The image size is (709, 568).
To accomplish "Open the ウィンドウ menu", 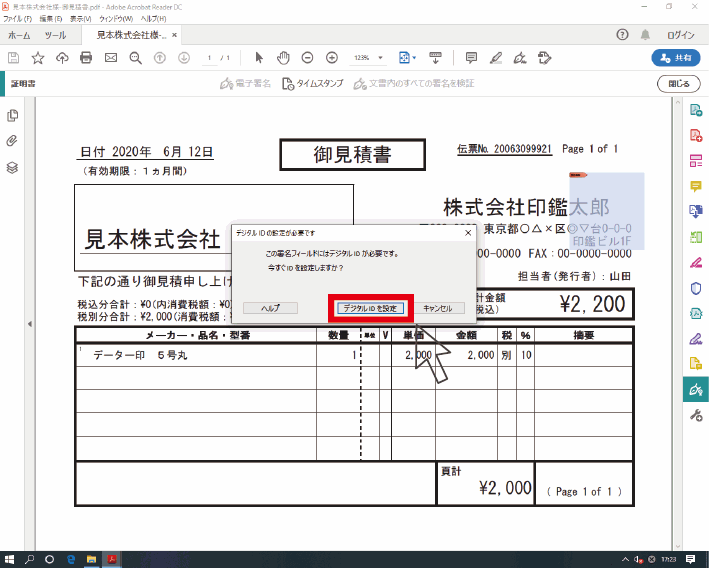I will coord(116,19).
